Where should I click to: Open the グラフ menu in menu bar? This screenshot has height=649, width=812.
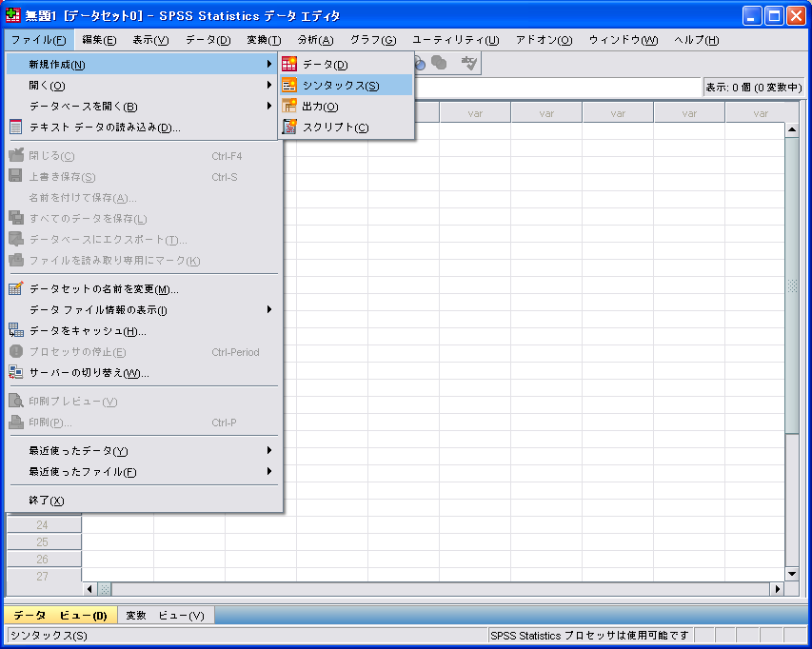click(x=372, y=40)
